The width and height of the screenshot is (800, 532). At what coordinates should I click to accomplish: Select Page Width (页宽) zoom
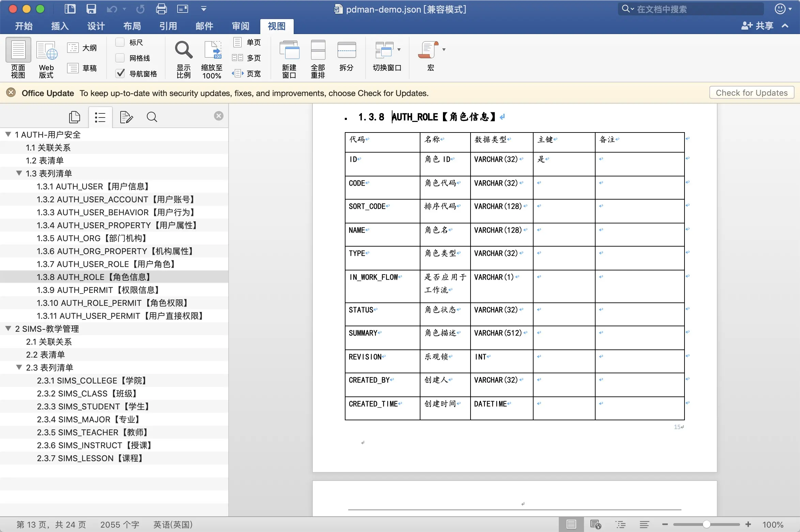pyautogui.click(x=246, y=73)
